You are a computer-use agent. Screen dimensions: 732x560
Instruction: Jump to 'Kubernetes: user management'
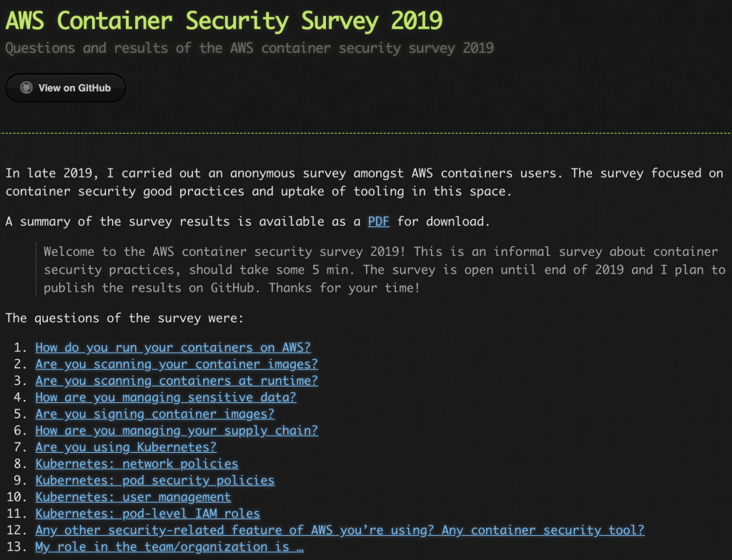click(x=133, y=497)
